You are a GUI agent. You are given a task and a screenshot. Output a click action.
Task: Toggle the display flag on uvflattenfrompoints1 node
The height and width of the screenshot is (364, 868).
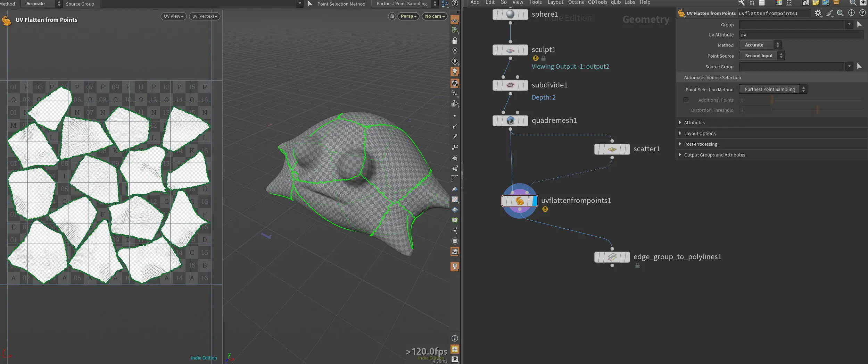click(x=535, y=201)
